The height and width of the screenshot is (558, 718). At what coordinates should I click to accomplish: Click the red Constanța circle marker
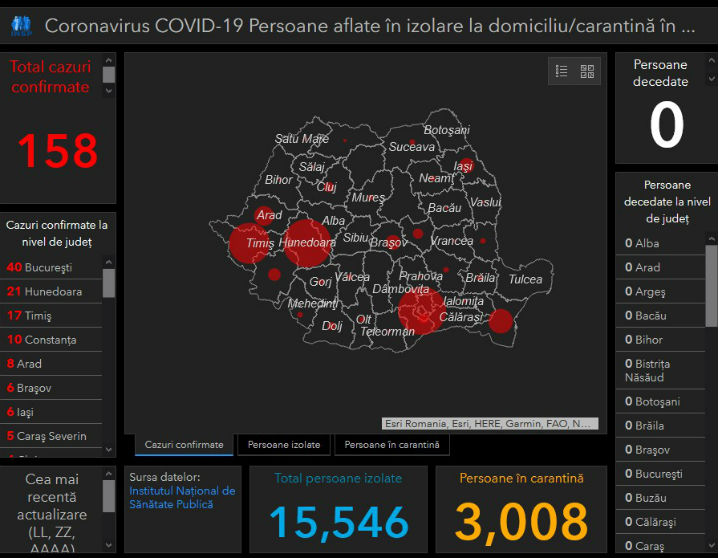[500, 321]
